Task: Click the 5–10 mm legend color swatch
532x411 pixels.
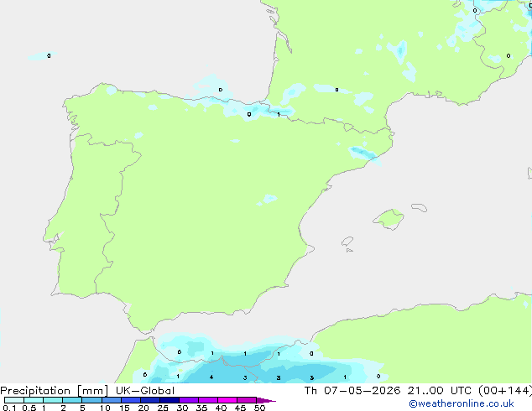Action: (x=92, y=400)
